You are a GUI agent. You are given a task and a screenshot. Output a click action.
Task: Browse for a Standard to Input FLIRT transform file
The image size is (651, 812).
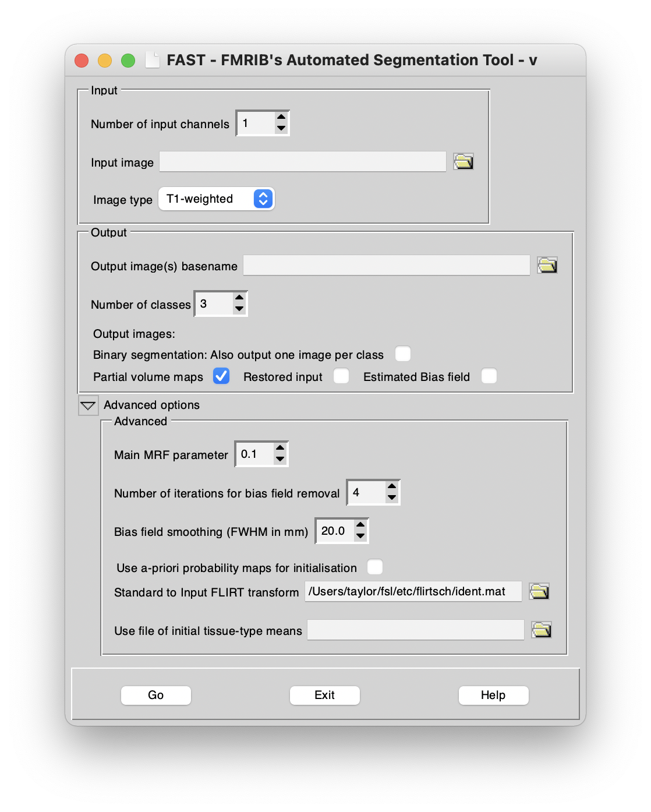tap(539, 591)
